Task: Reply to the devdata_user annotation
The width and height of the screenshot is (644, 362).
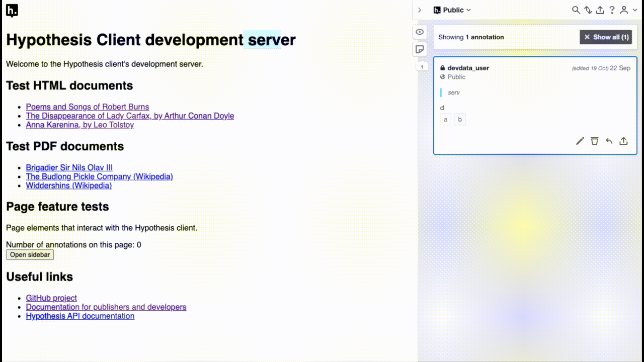Action: click(609, 141)
